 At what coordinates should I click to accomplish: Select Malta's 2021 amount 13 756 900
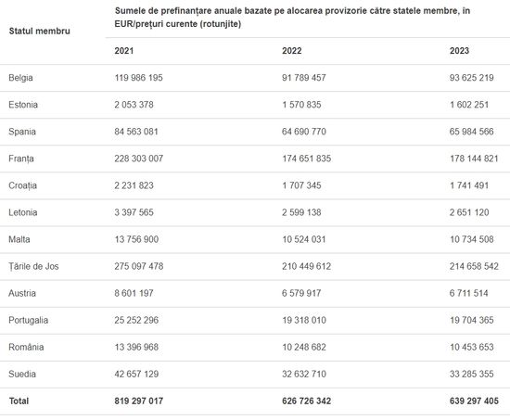pos(136,239)
